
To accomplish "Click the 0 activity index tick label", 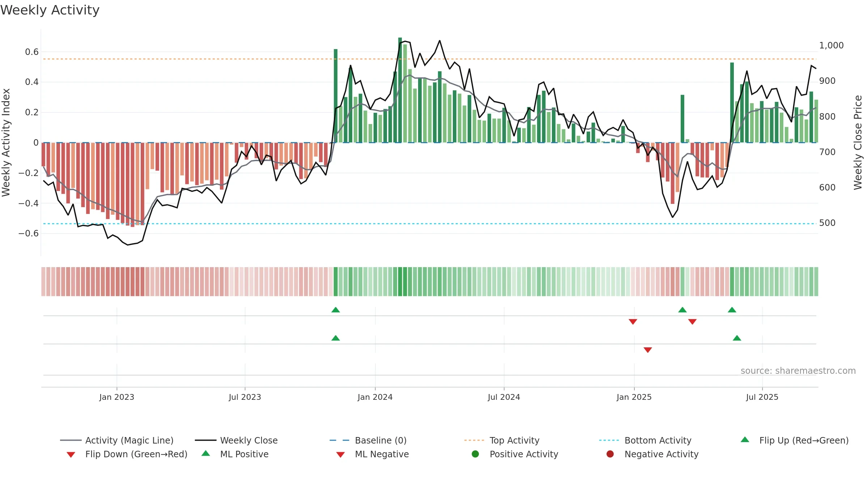I will tap(36, 143).
